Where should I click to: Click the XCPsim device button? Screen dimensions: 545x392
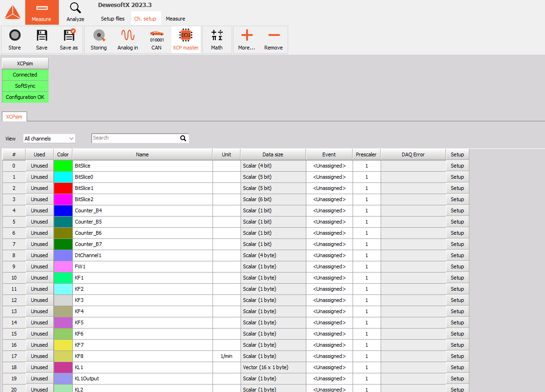tap(25, 63)
